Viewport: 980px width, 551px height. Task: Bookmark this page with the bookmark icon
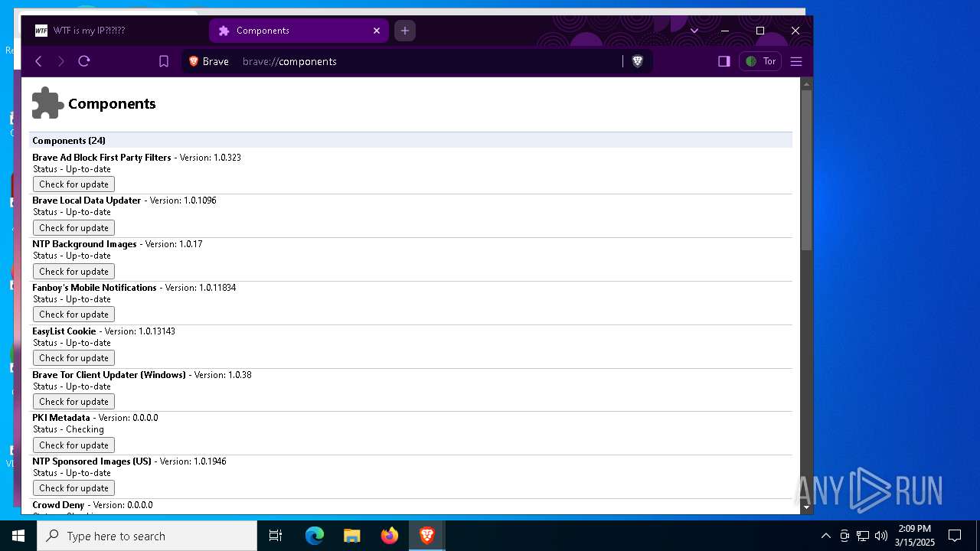pos(164,61)
